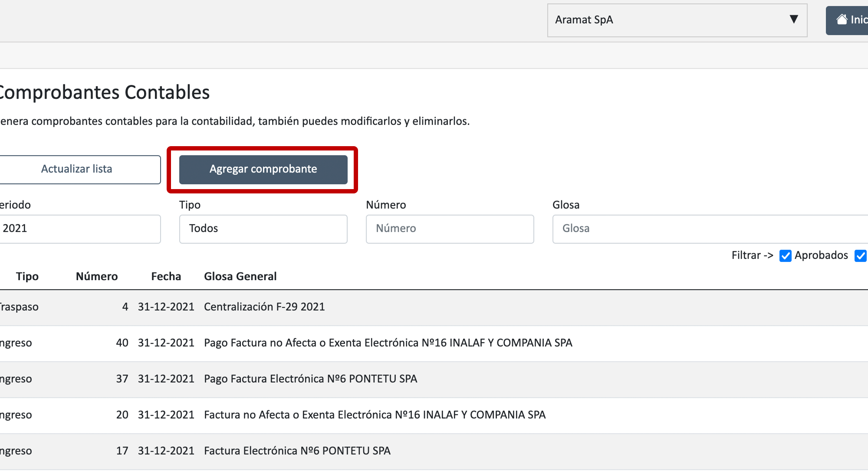Click the Inicio home icon
This screenshot has width=868, height=471.
click(x=842, y=20)
